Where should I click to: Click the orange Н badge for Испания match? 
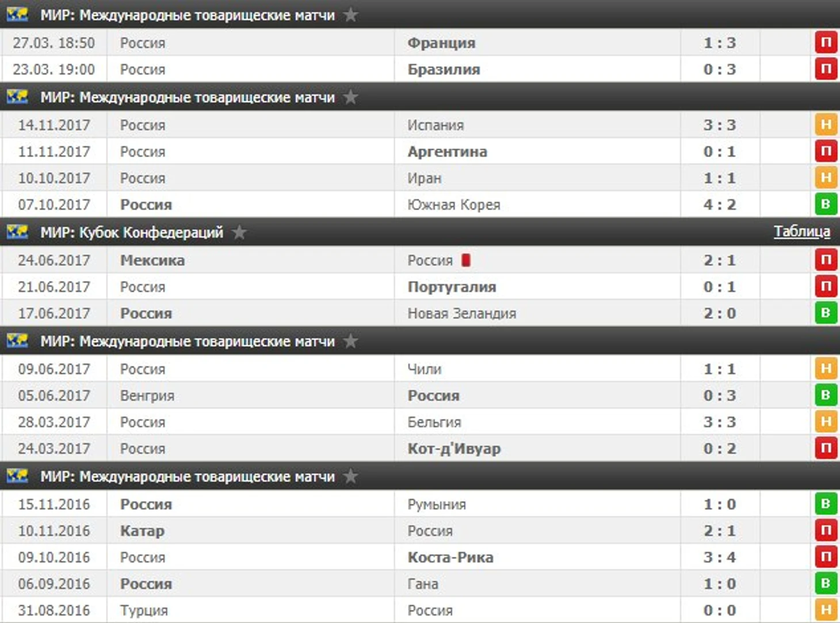[x=826, y=125]
